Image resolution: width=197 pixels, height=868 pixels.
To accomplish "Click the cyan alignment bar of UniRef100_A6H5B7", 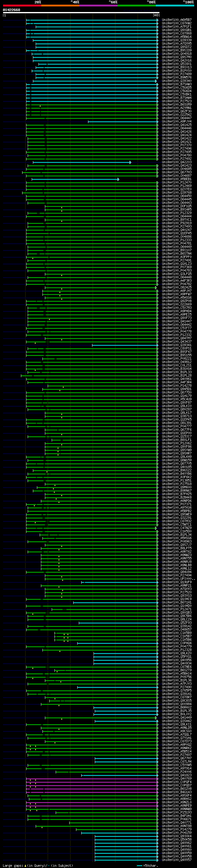I will [92, 20].
